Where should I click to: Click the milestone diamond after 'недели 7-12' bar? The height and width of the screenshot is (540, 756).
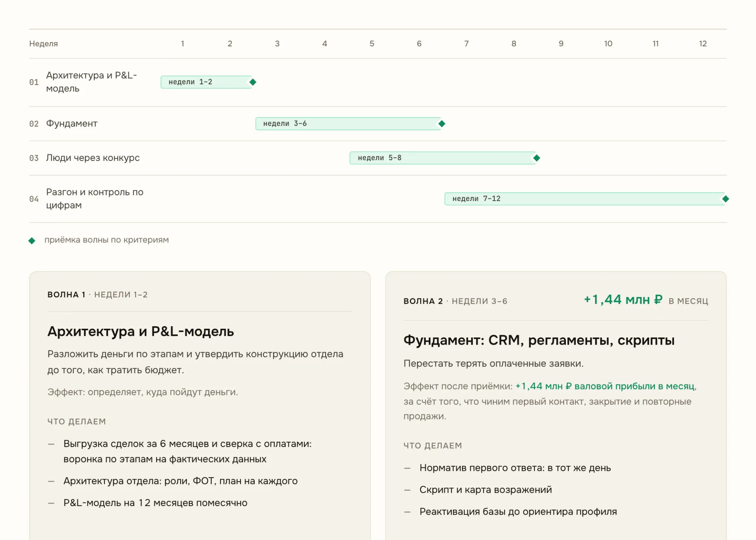pyautogui.click(x=725, y=199)
